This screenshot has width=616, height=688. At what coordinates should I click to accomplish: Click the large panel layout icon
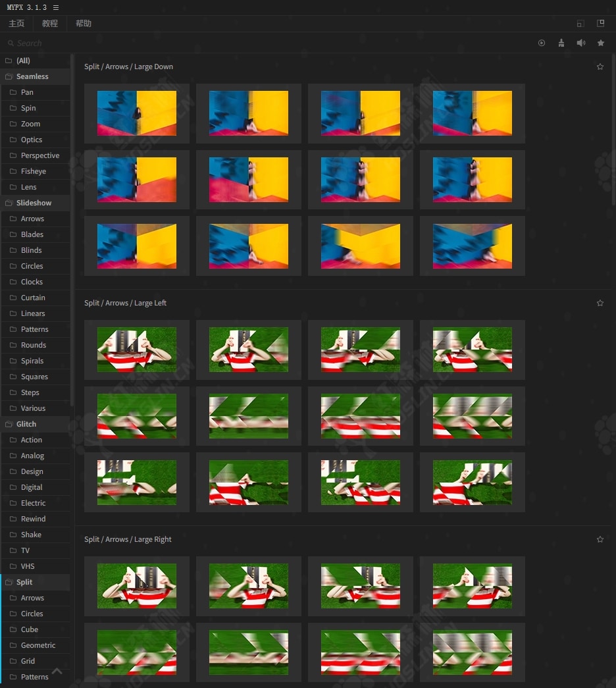[601, 23]
